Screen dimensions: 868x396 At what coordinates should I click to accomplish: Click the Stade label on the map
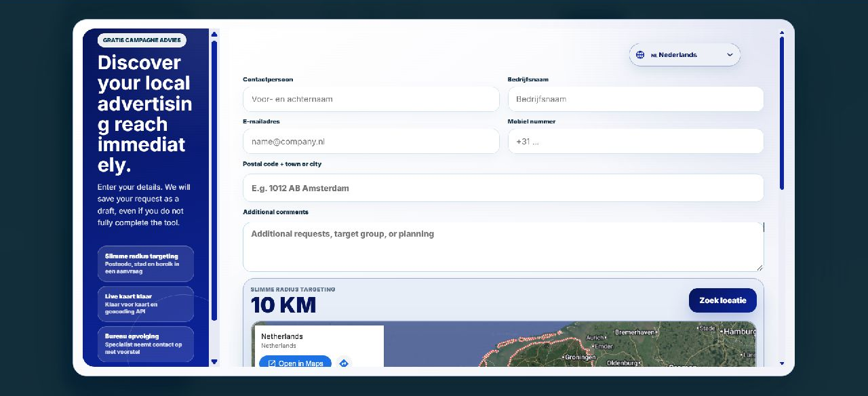pos(707,328)
